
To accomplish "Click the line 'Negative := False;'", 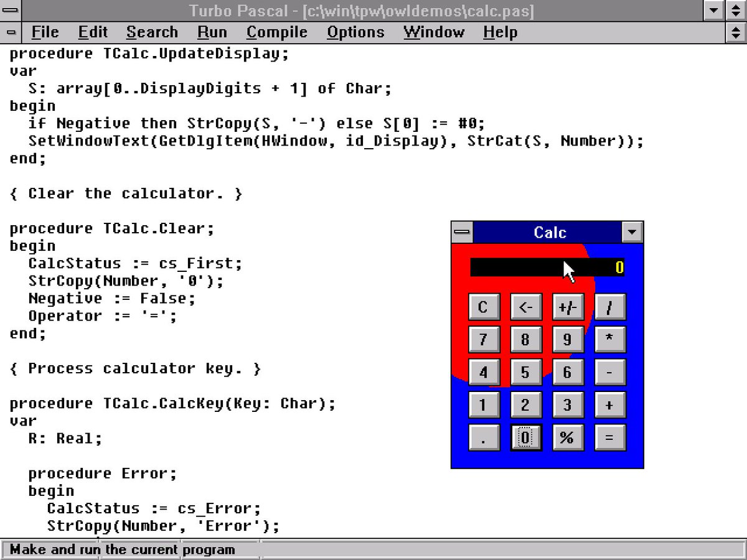I will pyautogui.click(x=112, y=298).
